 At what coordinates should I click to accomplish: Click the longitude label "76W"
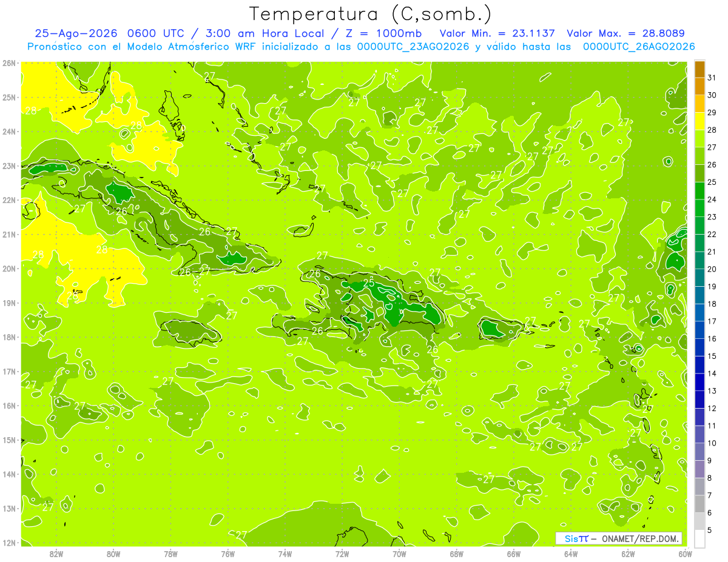[228, 553]
